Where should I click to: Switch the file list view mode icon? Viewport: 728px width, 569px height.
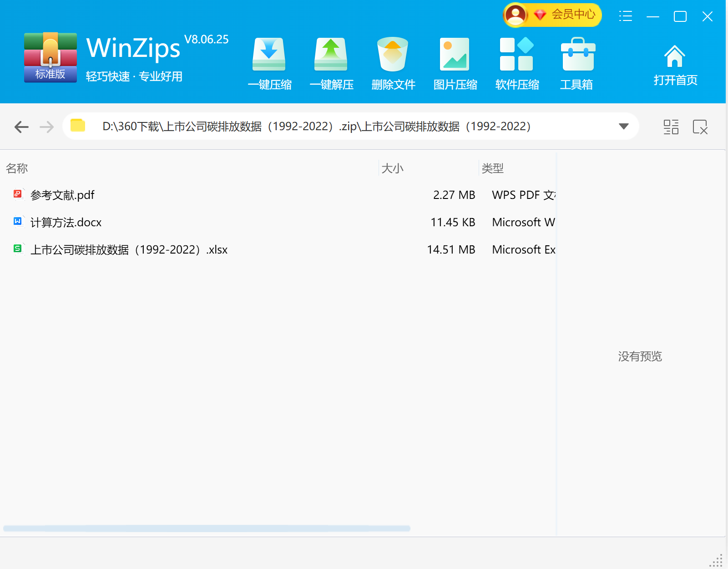coord(671,127)
